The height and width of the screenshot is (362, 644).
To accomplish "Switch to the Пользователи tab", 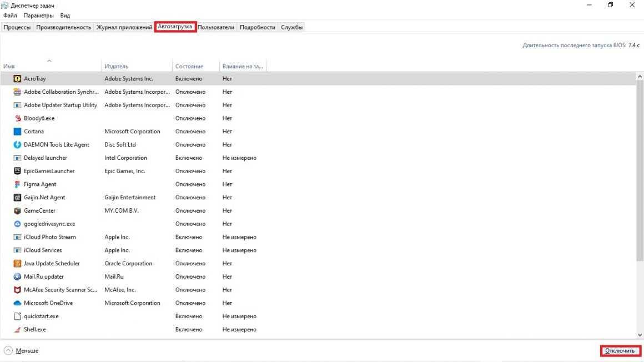I will 215,27.
